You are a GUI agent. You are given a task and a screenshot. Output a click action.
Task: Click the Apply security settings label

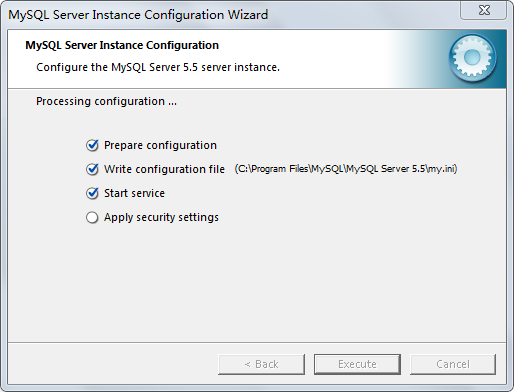(161, 217)
